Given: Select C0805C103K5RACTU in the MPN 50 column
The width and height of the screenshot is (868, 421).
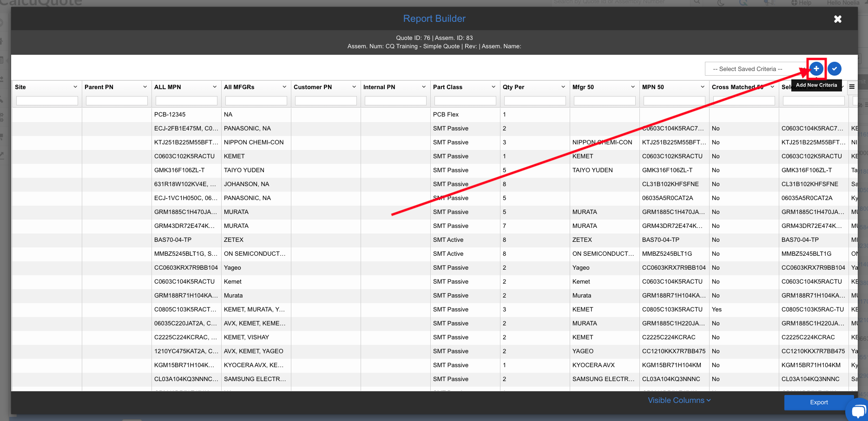Looking at the screenshot, I should pos(674,310).
